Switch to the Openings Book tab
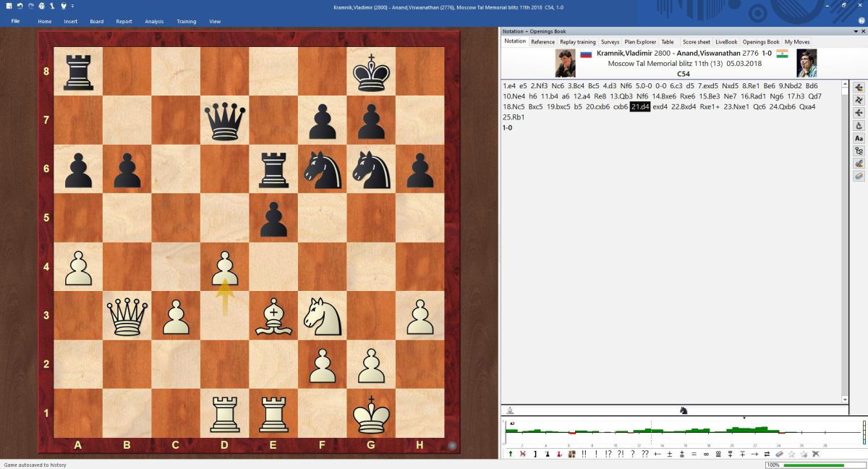The image size is (868, 469). pyautogui.click(x=761, y=42)
